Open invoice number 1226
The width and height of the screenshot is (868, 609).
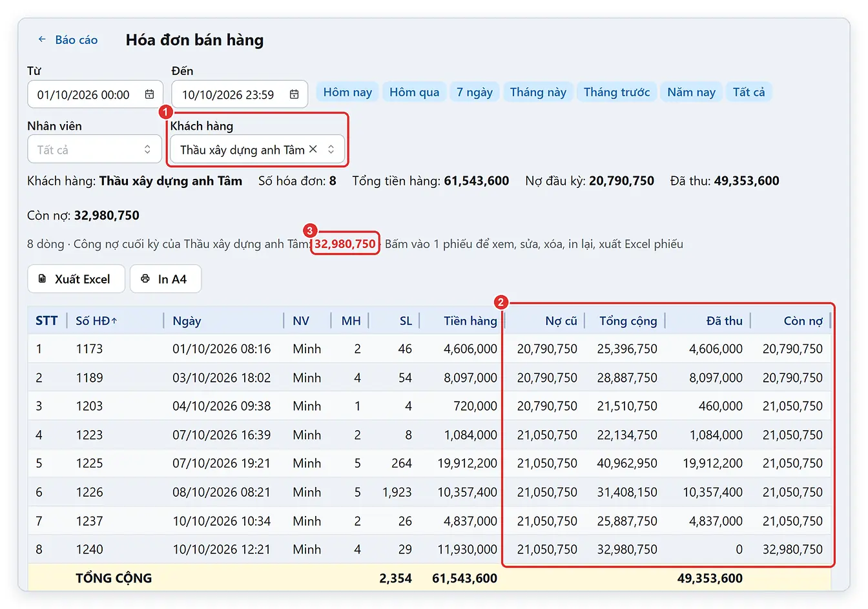point(89,492)
